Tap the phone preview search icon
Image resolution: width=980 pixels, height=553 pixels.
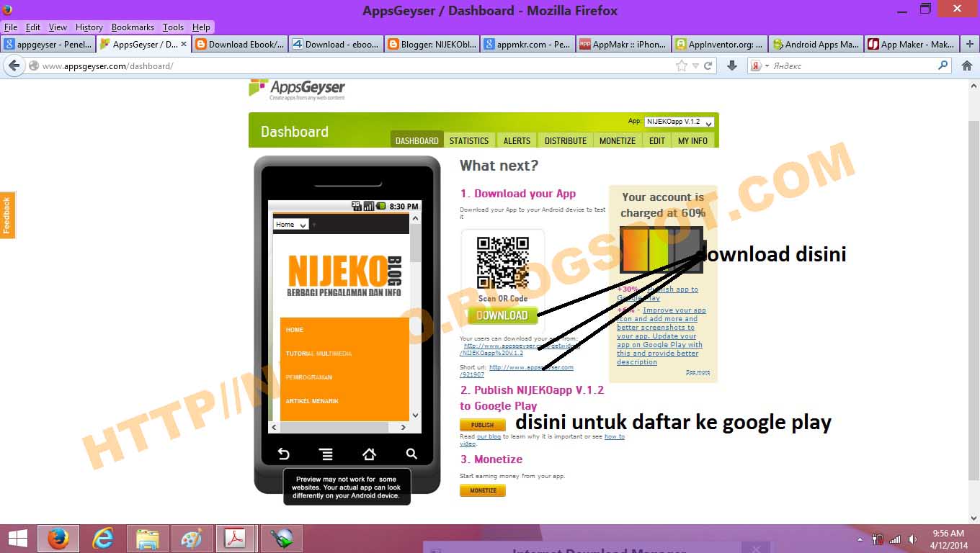[411, 454]
